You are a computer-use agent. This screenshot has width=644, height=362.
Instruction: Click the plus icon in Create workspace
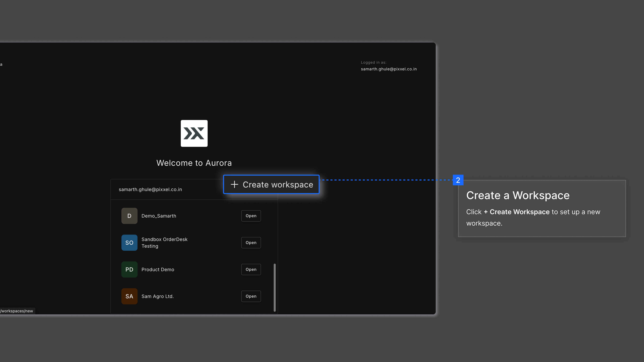(x=234, y=184)
